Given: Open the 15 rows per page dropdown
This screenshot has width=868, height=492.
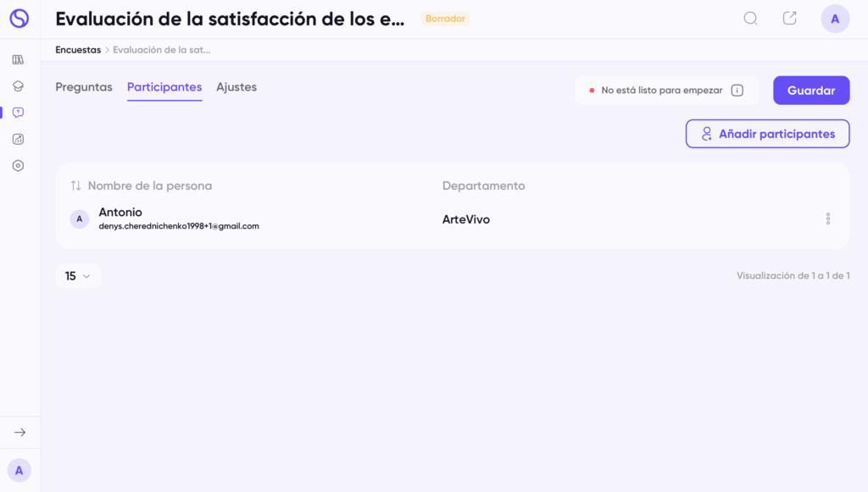Looking at the screenshot, I should pyautogui.click(x=78, y=276).
